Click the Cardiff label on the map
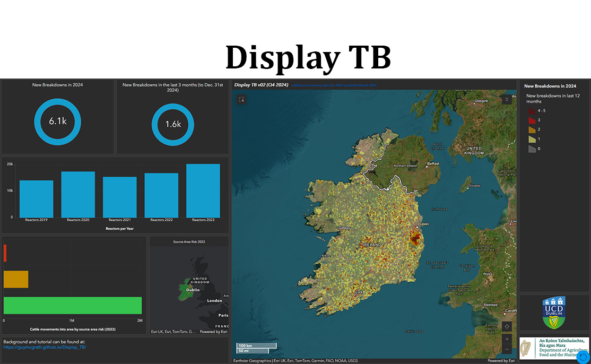This screenshot has height=364, width=591. pyautogui.click(x=511, y=311)
